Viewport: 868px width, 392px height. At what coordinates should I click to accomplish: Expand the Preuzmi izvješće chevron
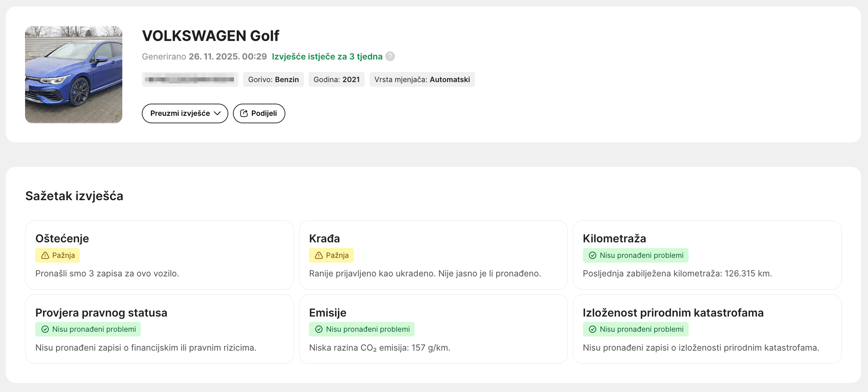click(x=217, y=113)
